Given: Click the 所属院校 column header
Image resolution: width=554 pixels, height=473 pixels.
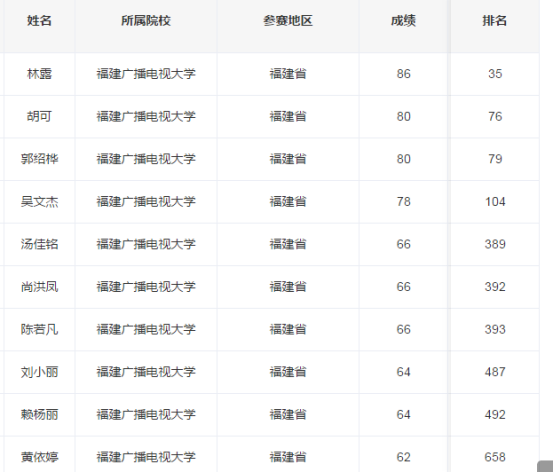Looking at the screenshot, I should pyautogui.click(x=146, y=21).
